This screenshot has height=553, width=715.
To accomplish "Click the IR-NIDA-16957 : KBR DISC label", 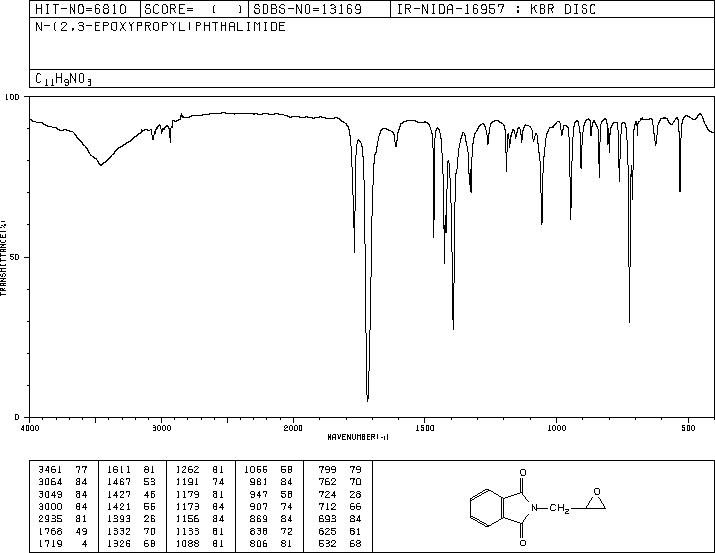I will pos(496,9).
